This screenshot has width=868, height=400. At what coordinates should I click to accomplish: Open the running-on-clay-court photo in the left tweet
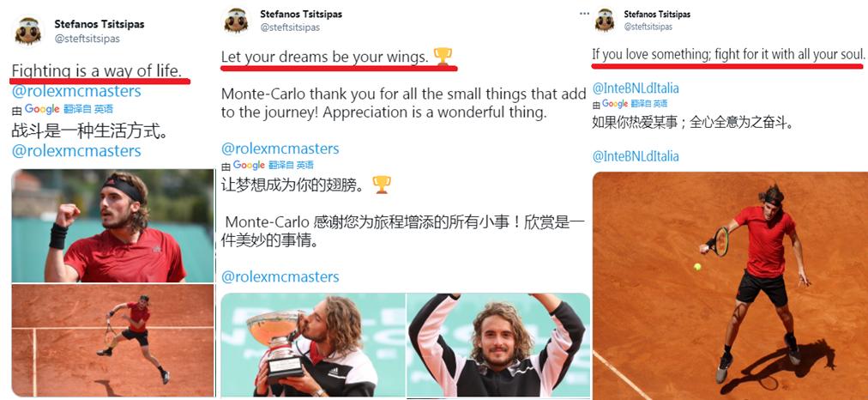[x=113, y=340]
